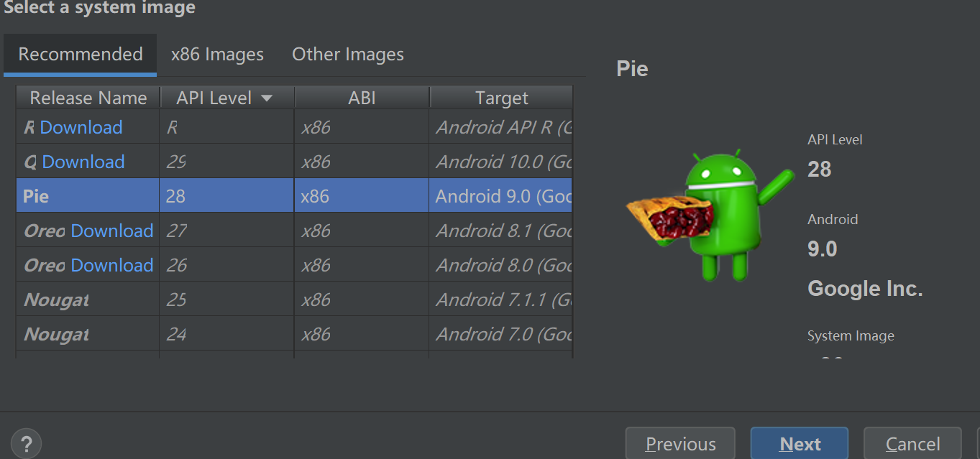Image resolution: width=980 pixels, height=459 pixels.
Task: Click API level 26 cell
Action: (x=226, y=264)
